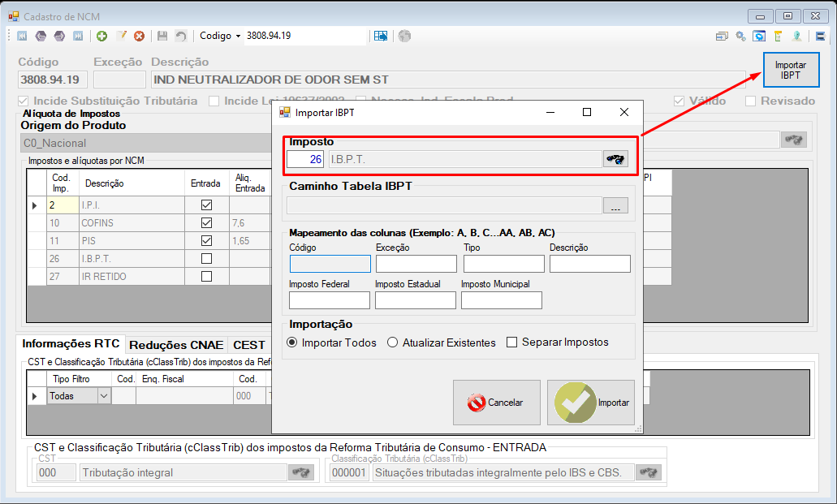
Task: Click the cClassTrib lookup icon
Action: (649, 472)
